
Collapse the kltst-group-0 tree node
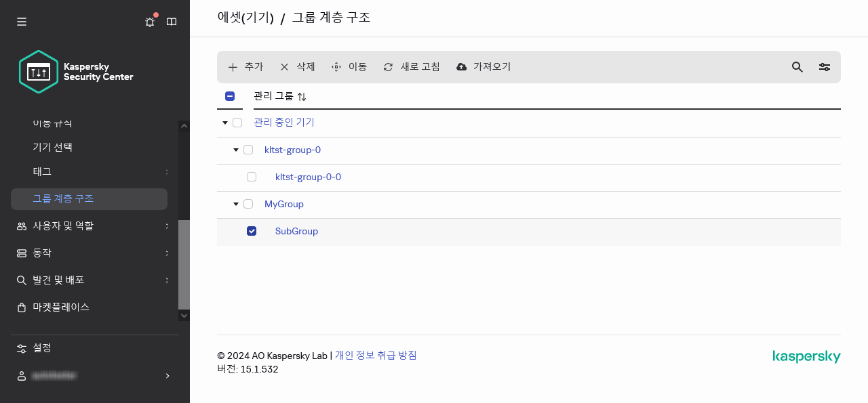[x=235, y=150]
